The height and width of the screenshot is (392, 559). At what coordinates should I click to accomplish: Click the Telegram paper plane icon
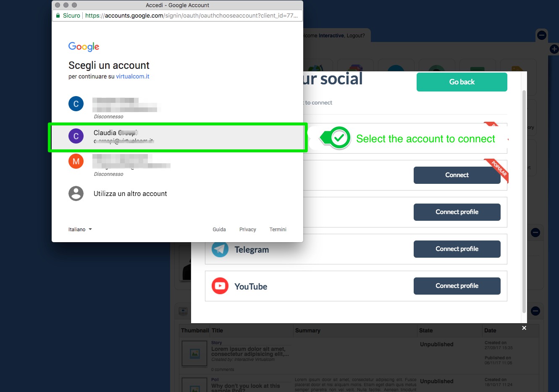point(220,249)
